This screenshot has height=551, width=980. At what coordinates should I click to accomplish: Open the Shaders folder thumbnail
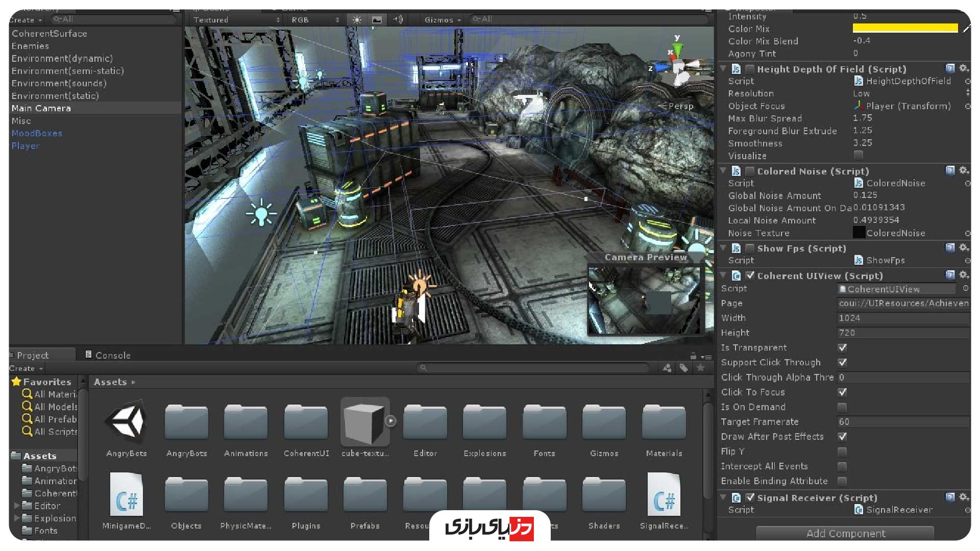pos(604,495)
